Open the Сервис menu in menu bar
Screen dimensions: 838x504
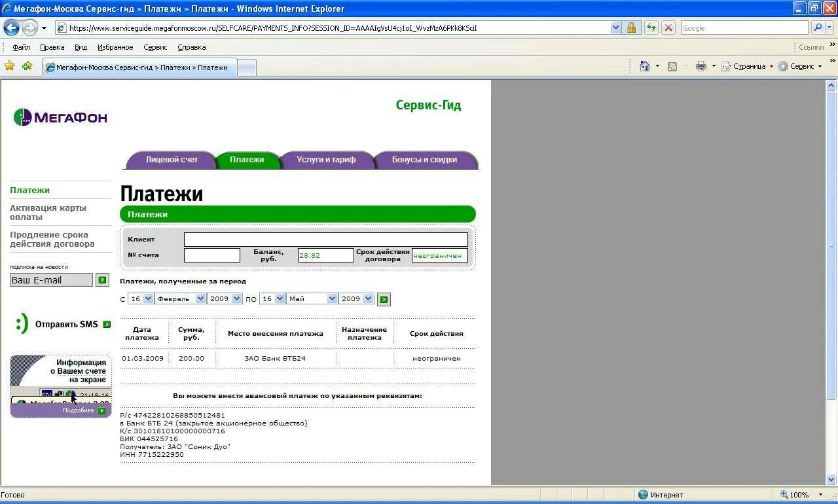pyautogui.click(x=155, y=47)
